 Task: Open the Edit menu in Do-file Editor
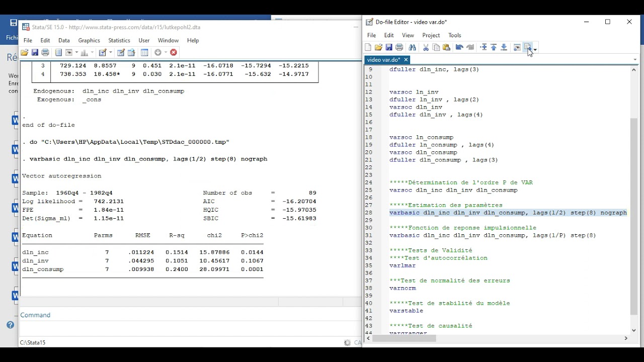[389, 35]
